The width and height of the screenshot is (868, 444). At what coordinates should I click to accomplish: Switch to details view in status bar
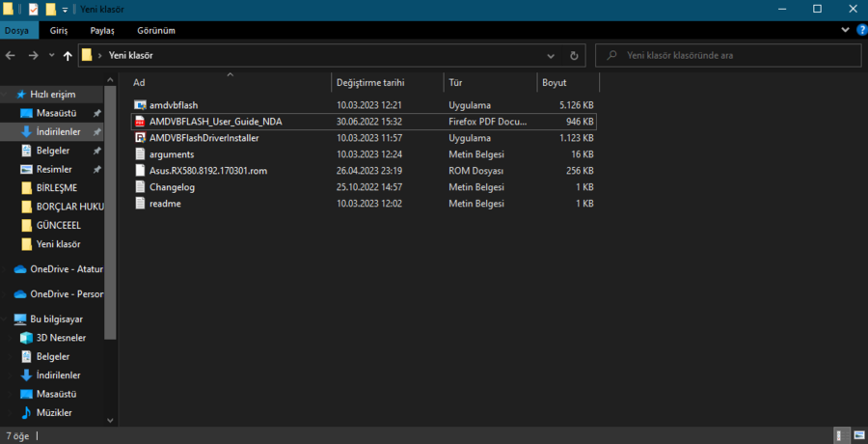click(x=842, y=435)
